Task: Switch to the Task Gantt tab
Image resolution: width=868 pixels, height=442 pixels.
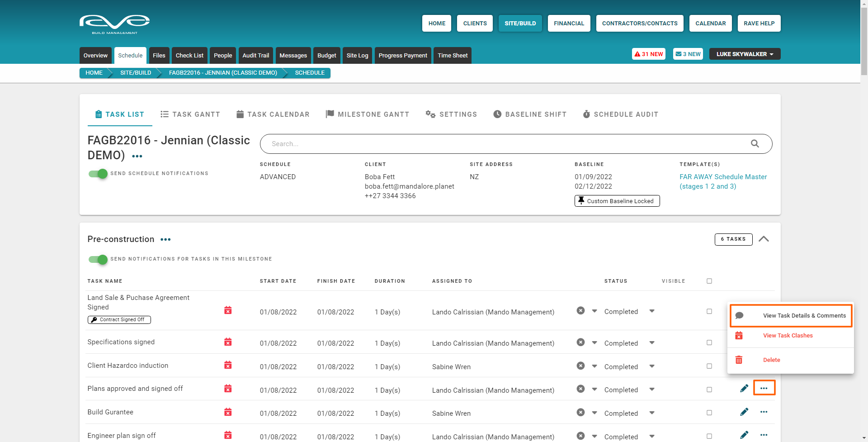Action: point(190,114)
